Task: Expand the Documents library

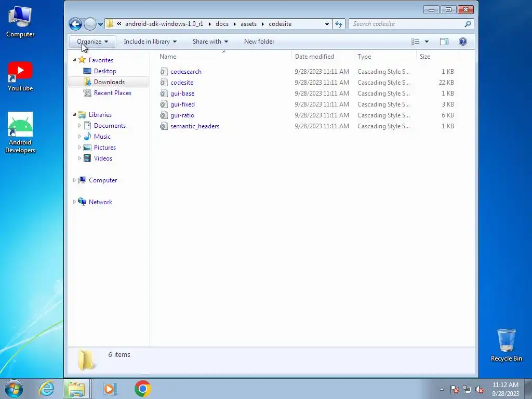Action: click(x=79, y=126)
